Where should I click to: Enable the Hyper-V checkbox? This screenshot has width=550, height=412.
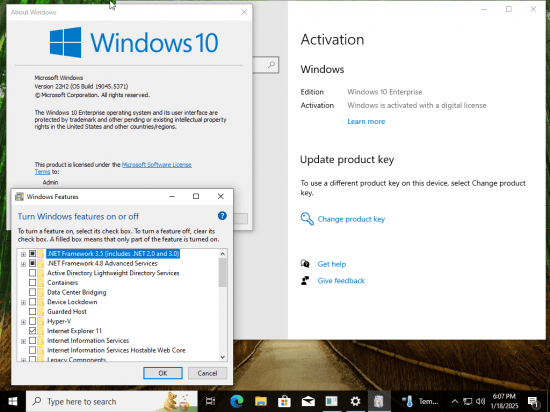(x=32, y=321)
